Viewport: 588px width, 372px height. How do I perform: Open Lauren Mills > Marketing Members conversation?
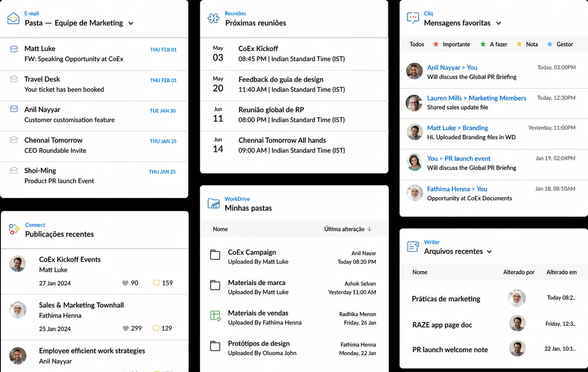(x=476, y=98)
